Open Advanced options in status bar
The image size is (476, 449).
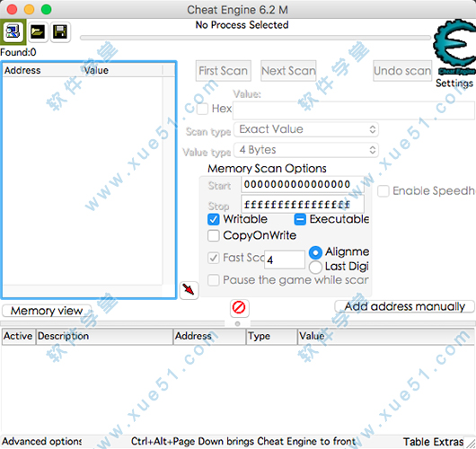pyautogui.click(x=42, y=441)
